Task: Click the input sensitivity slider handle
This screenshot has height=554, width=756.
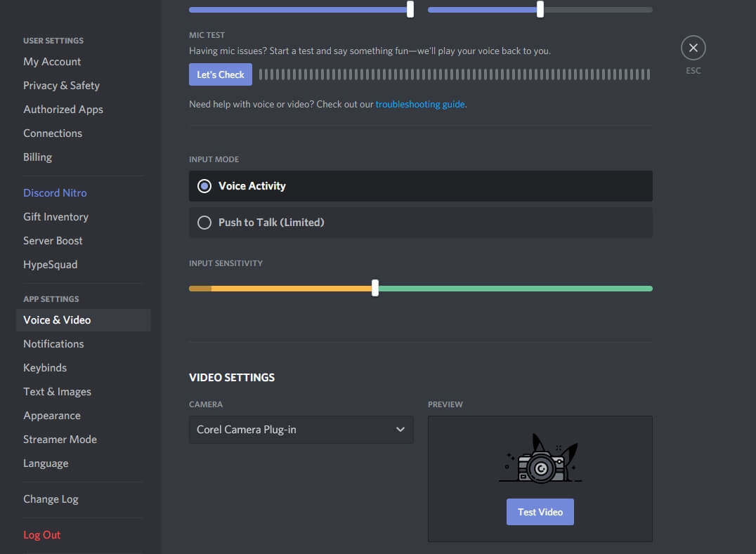Action: tap(375, 288)
